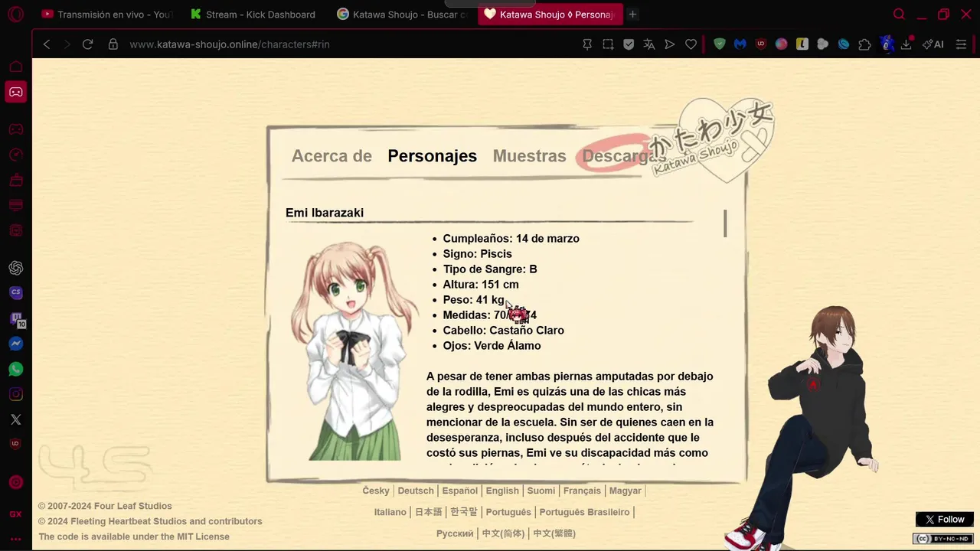
Task: Switch to the Stream - Kick Dashboard tab
Action: 253,14
